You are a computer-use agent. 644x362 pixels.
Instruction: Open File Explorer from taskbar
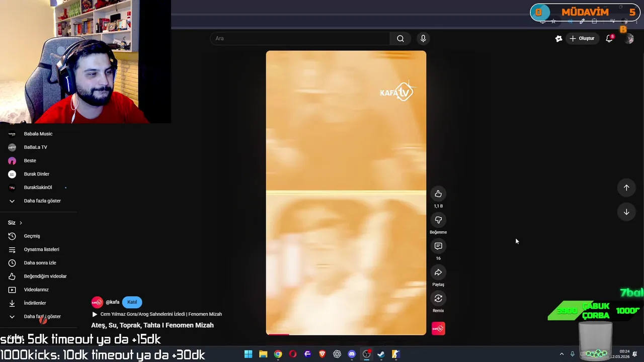coord(263,354)
